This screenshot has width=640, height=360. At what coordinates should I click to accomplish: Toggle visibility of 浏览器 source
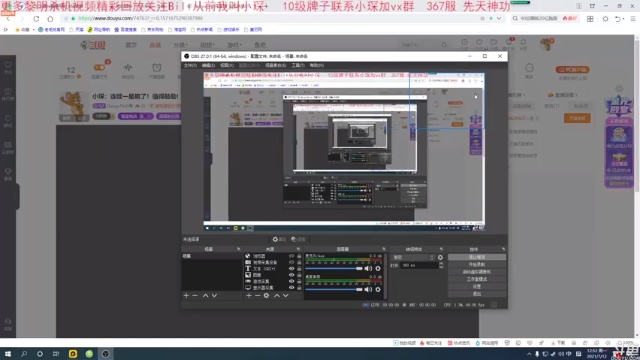click(x=291, y=256)
